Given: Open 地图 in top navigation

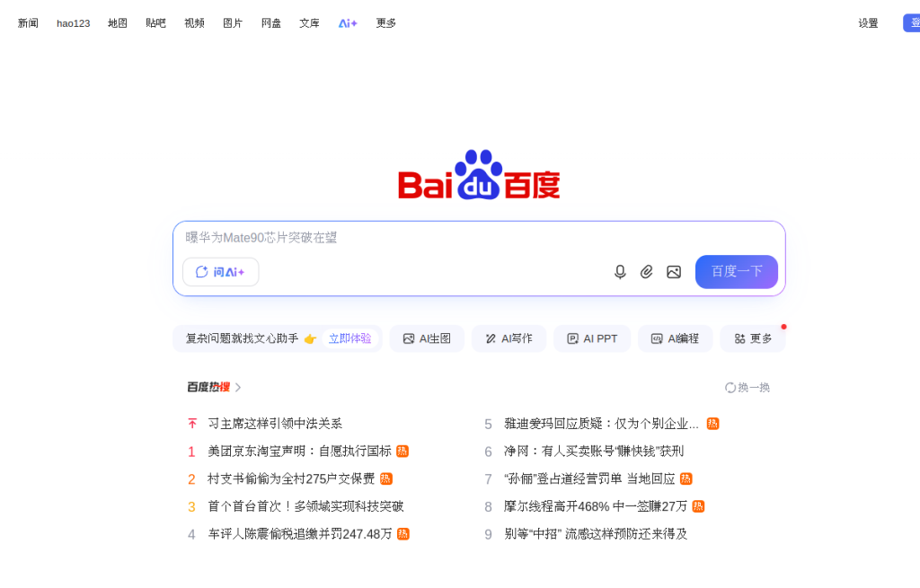Looking at the screenshot, I should [118, 23].
